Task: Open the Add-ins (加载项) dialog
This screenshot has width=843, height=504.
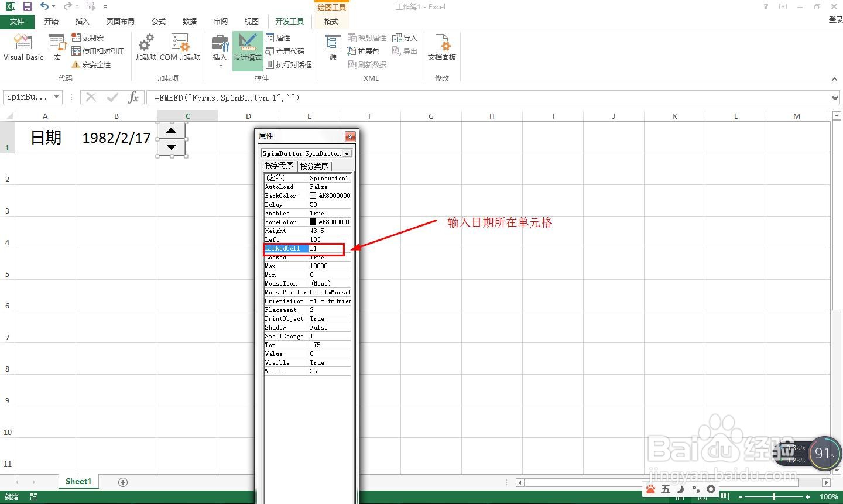Action: (146, 47)
